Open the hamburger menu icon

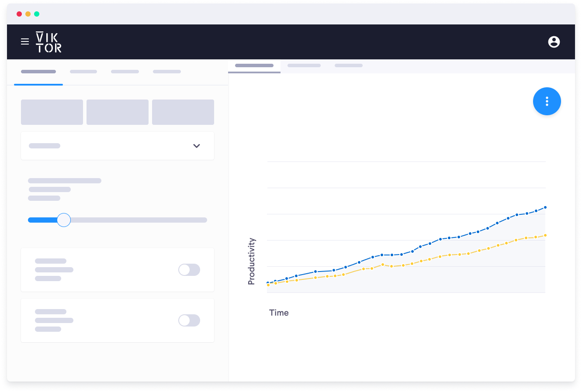(25, 41)
